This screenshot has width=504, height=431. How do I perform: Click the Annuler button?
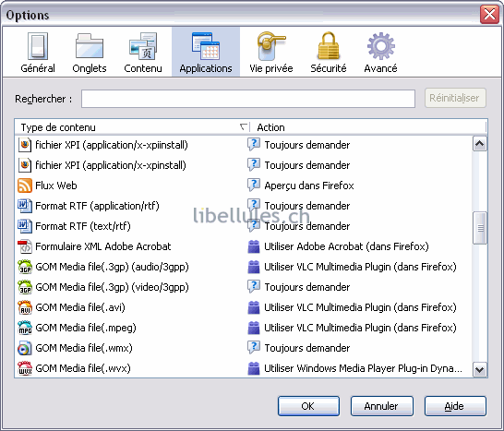click(382, 406)
